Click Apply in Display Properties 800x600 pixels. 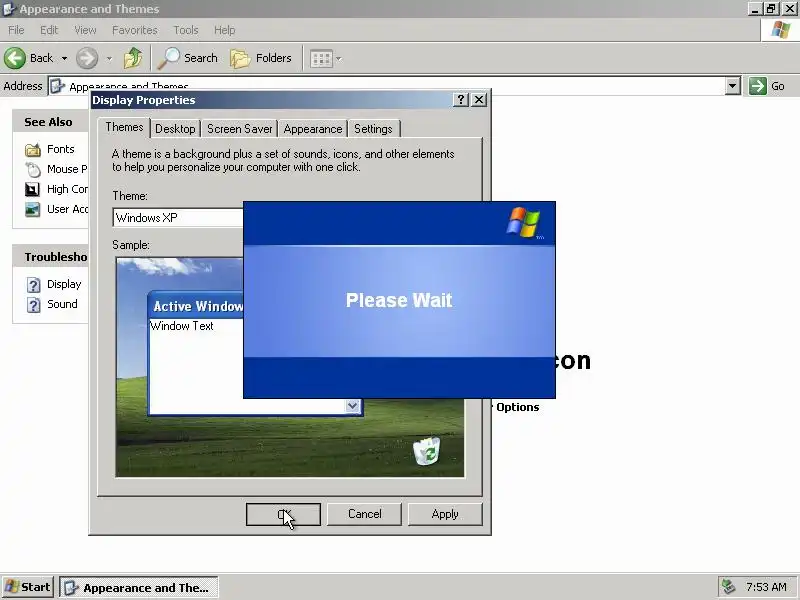[445, 514]
